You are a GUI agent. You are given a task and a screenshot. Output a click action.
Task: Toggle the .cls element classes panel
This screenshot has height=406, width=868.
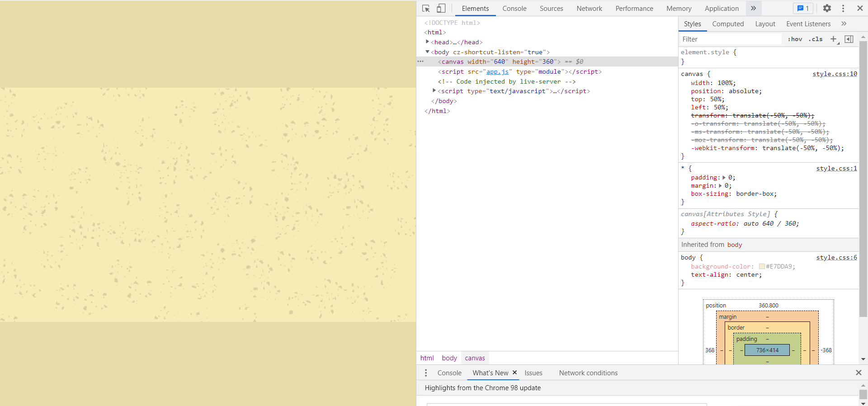click(x=816, y=39)
